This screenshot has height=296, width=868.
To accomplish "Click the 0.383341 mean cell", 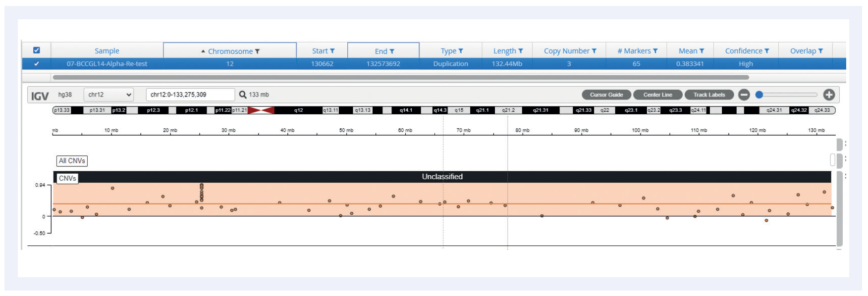I will (x=690, y=64).
